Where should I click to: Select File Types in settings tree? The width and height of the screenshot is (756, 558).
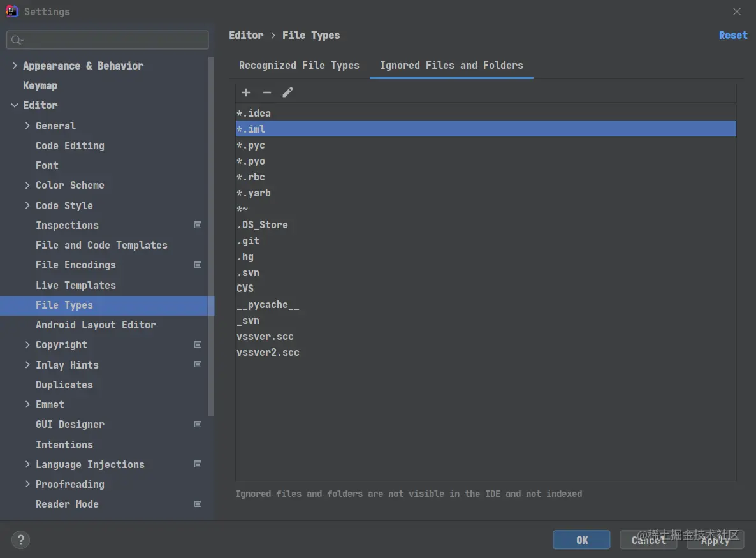[x=107, y=305]
